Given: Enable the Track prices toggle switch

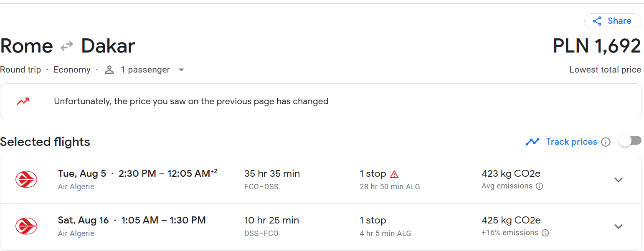Looking at the screenshot, I should point(630,141).
